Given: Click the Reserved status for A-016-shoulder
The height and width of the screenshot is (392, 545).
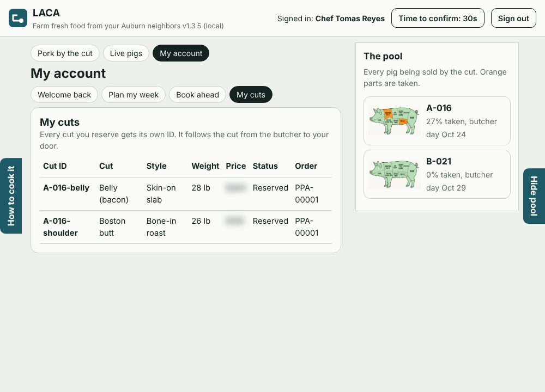Looking at the screenshot, I should click(x=270, y=221).
